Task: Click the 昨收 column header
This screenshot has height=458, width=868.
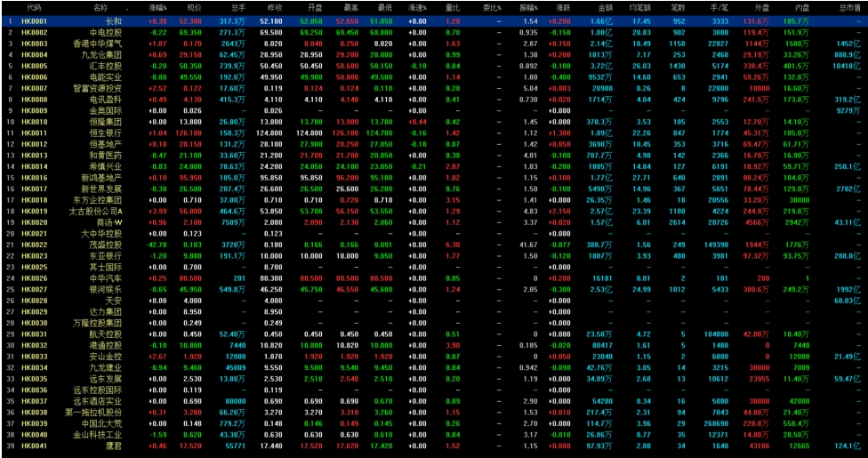Action: point(275,8)
